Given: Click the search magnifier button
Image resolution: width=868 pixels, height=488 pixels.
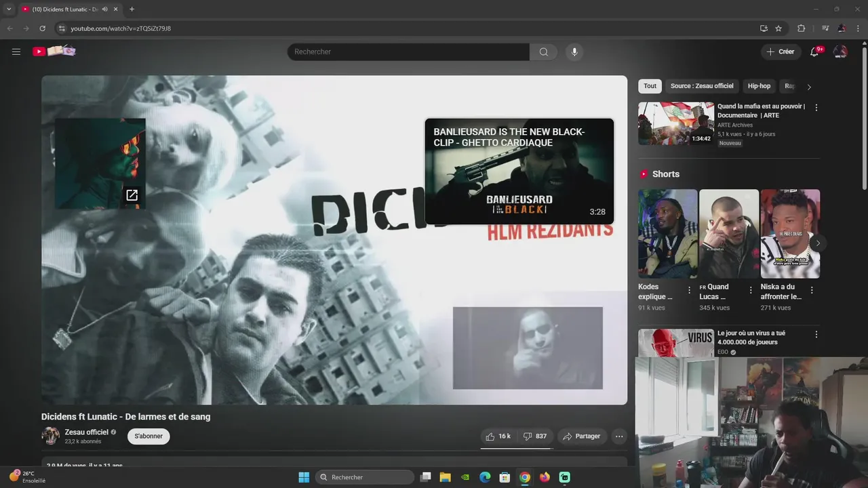Looking at the screenshot, I should [x=544, y=52].
